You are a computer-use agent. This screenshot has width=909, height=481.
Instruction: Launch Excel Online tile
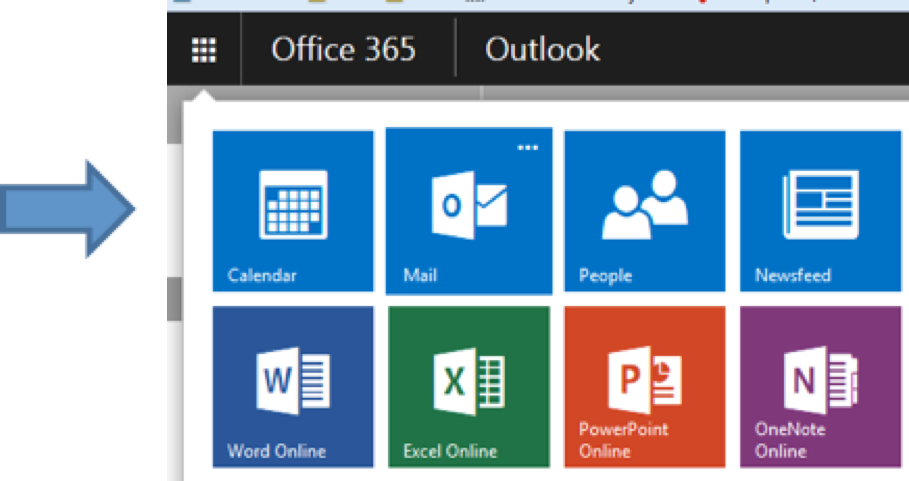coord(468,387)
